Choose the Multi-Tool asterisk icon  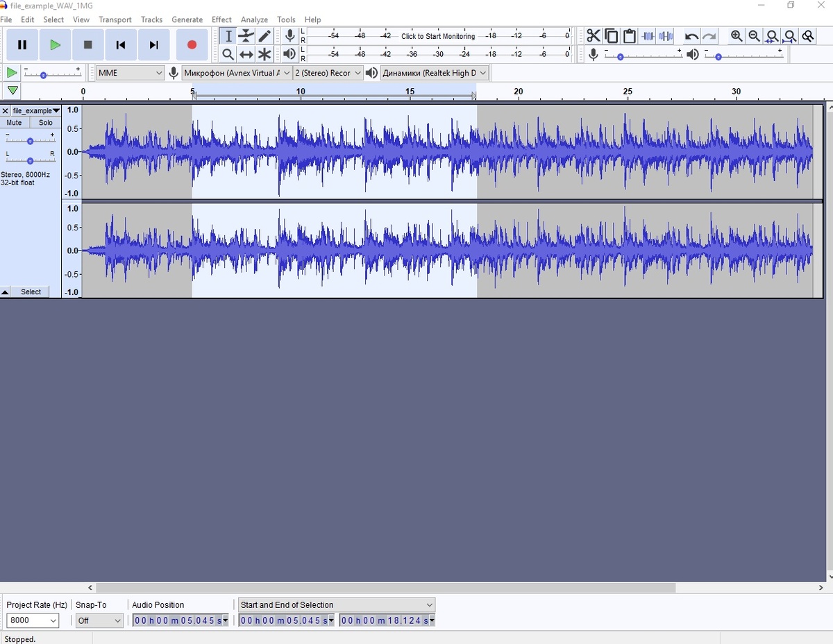pos(264,54)
